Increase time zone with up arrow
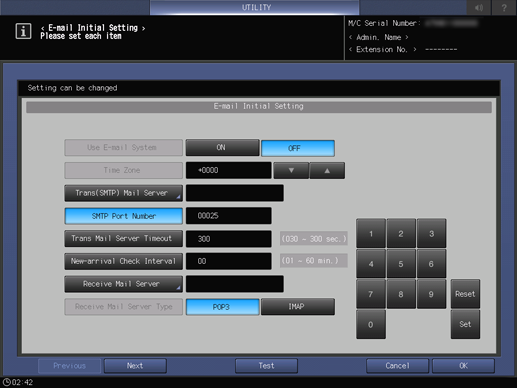 [327, 170]
